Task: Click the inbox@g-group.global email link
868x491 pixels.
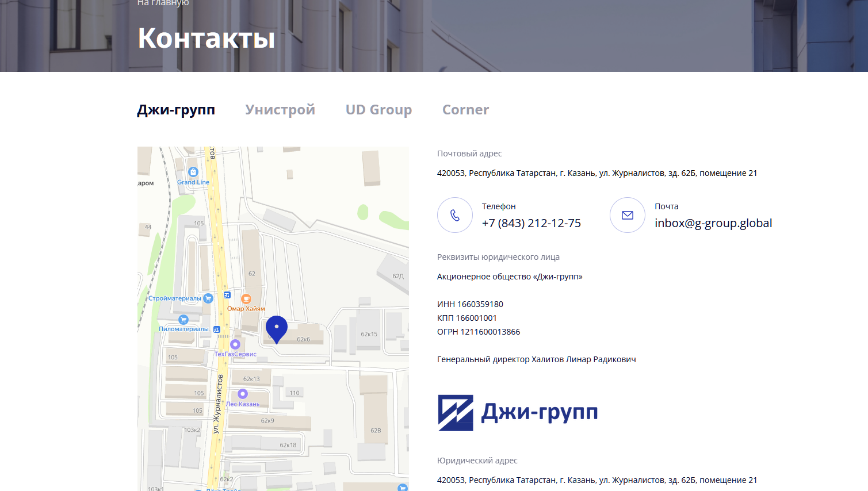Action: click(x=713, y=223)
